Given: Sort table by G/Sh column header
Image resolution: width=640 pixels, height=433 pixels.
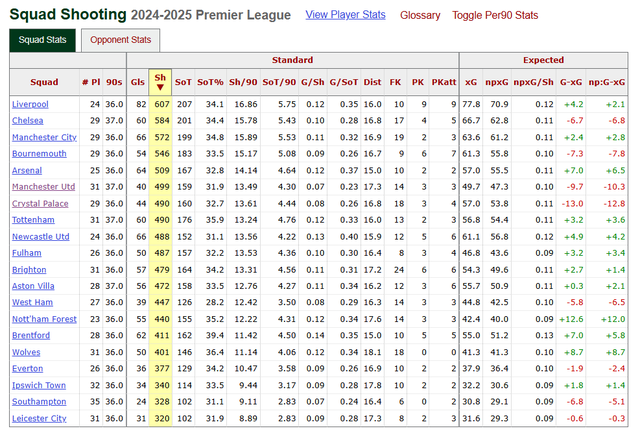Looking at the screenshot, I should point(313,82).
